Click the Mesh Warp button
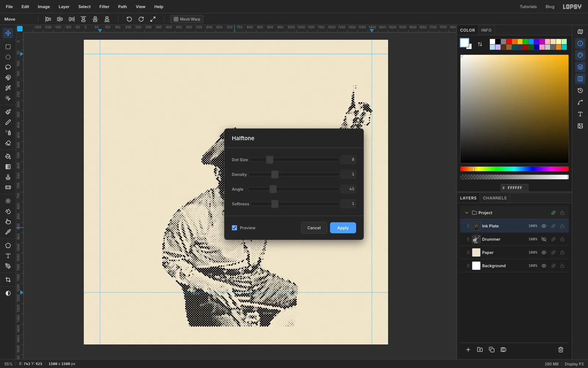The height and width of the screenshot is (368, 588). (187, 19)
